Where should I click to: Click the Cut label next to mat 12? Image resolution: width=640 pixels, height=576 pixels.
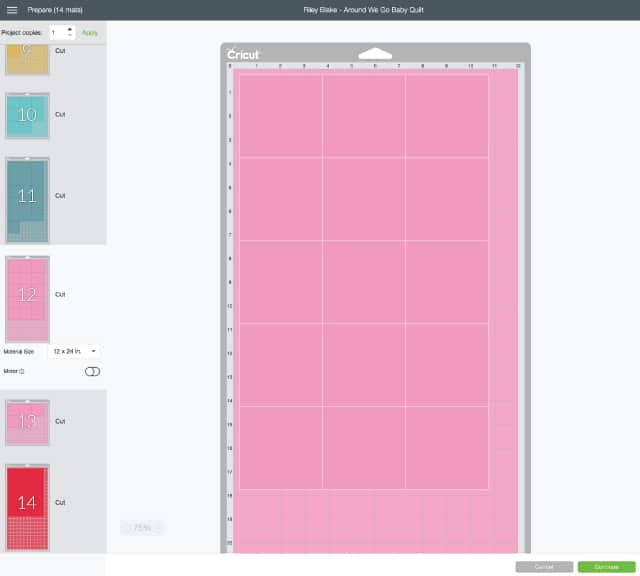point(60,294)
